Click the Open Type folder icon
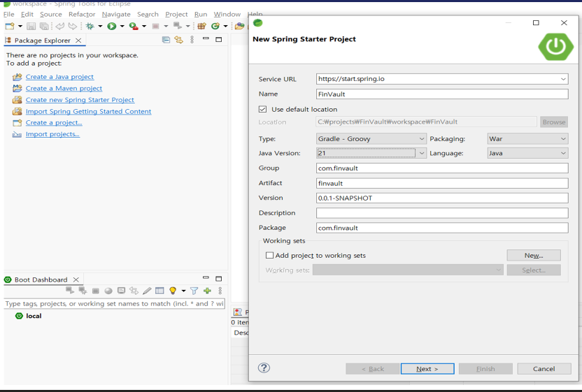Screen dimensions: 582x392 click(240, 26)
